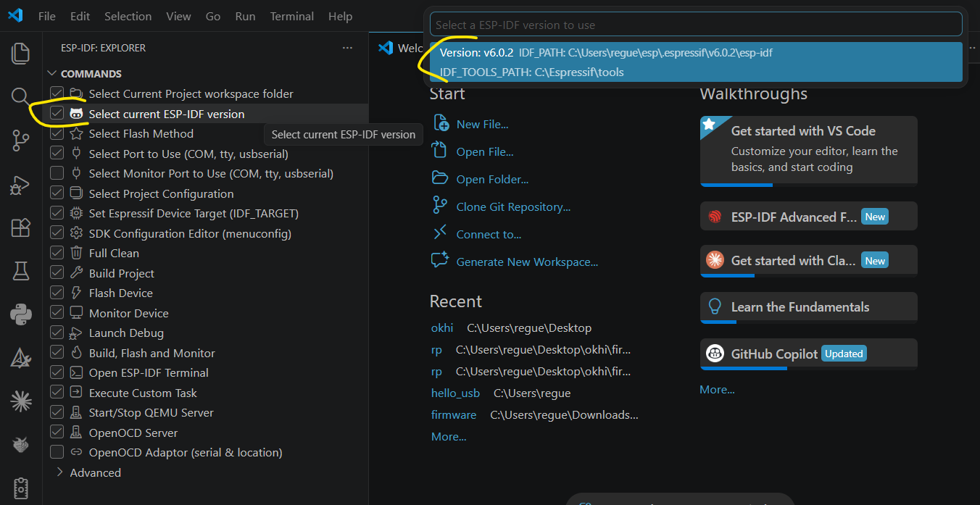Open the Claude starburst icon in activity bar
The width and height of the screenshot is (980, 505).
coord(21,400)
